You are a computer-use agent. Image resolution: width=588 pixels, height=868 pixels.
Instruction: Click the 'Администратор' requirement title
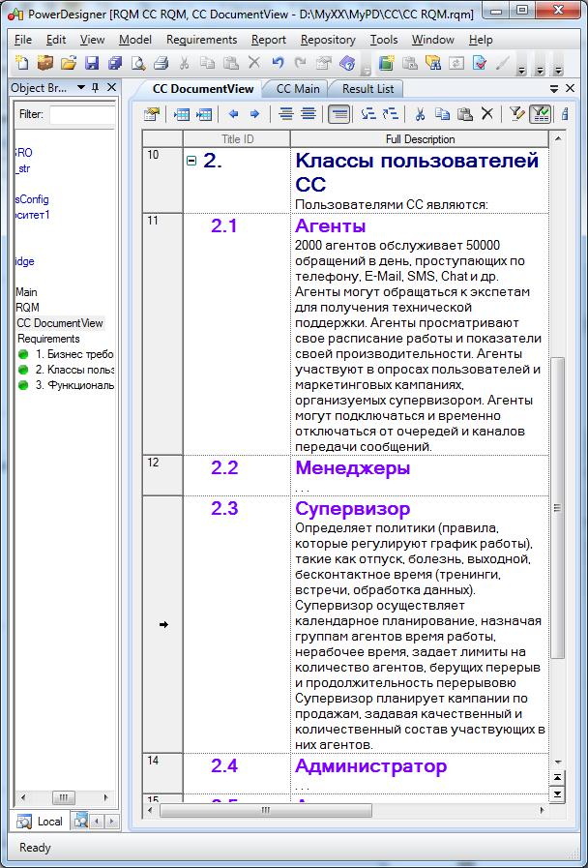(370, 766)
